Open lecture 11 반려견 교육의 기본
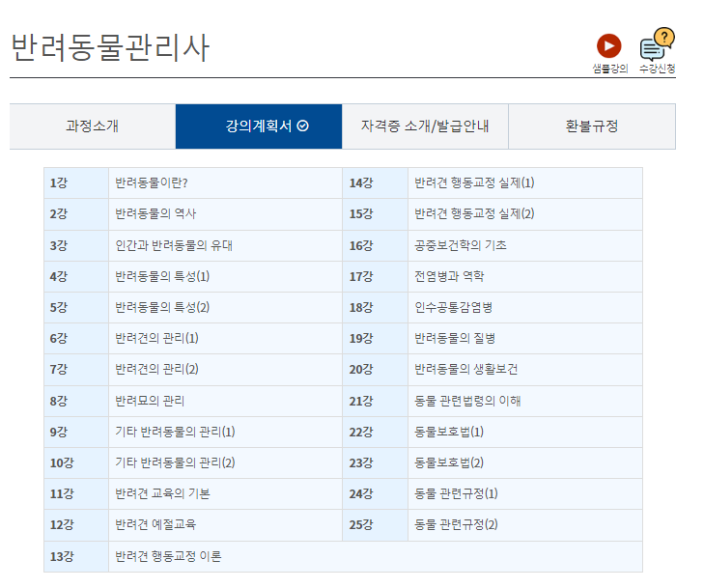 162,493
